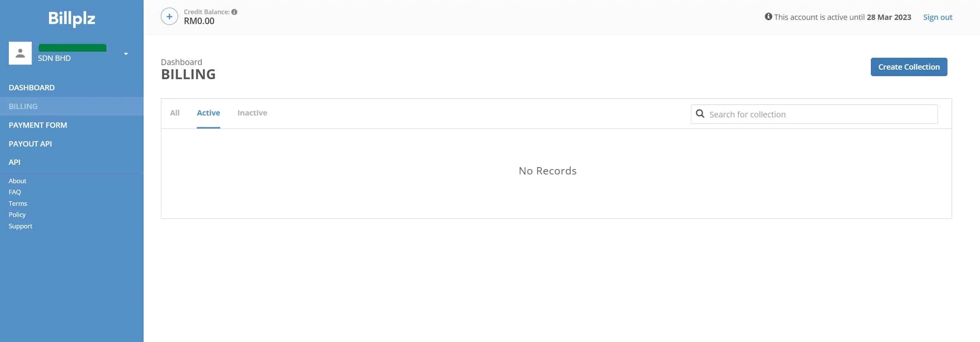The height and width of the screenshot is (342, 980).
Task: Click the account active info icon
Action: click(768, 16)
